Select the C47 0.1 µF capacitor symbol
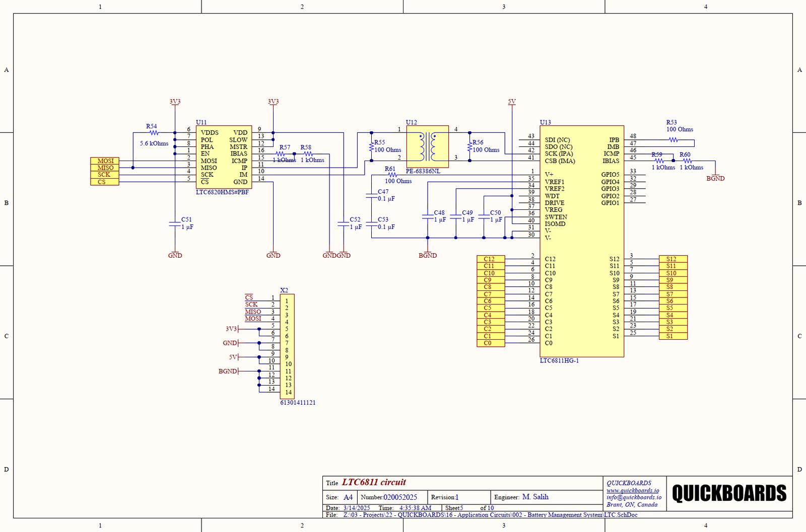The width and height of the screenshot is (806, 532). [x=372, y=195]
